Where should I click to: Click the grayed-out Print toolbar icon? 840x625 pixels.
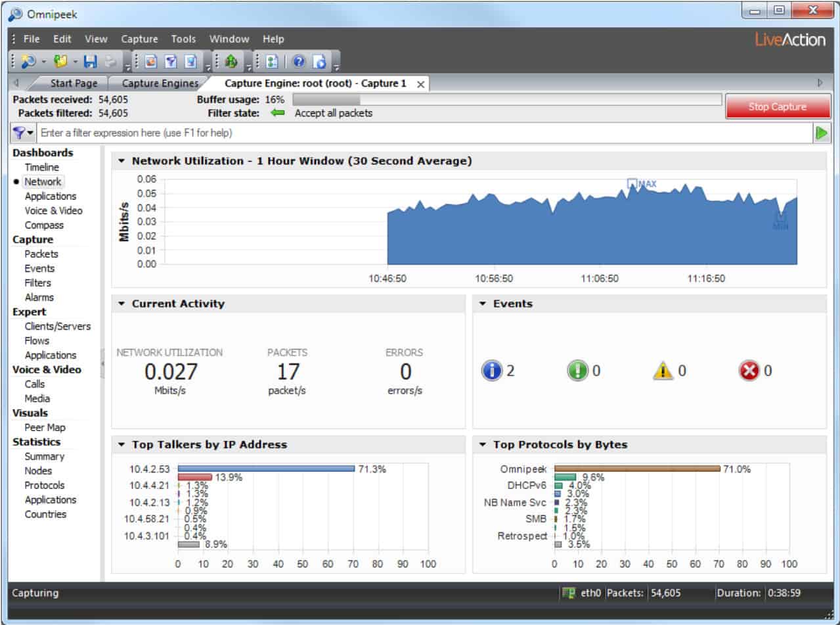[x=111, y=62]
